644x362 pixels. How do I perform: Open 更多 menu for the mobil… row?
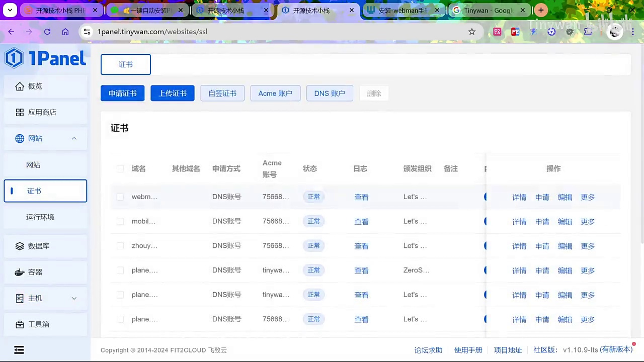(x=588, y=222)
